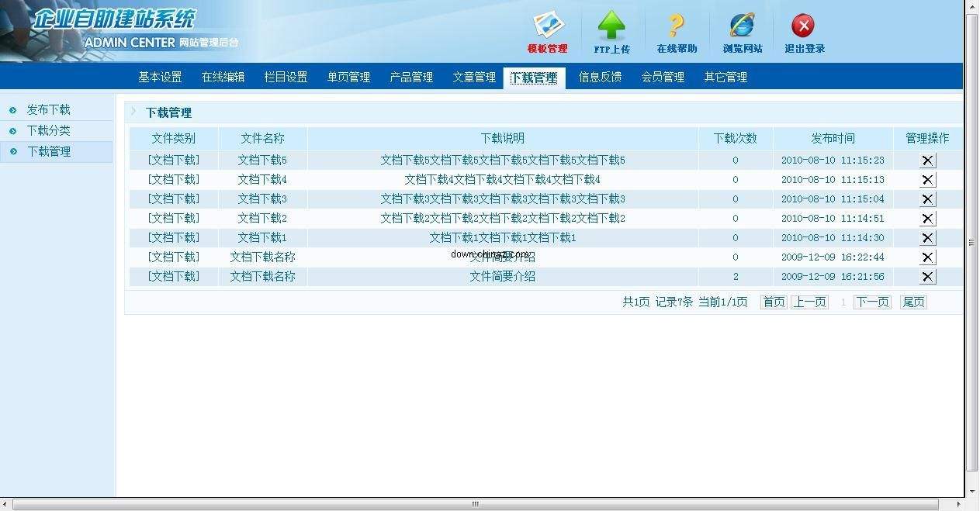Switch to the 产品管理 tab

tap(411, 77)
